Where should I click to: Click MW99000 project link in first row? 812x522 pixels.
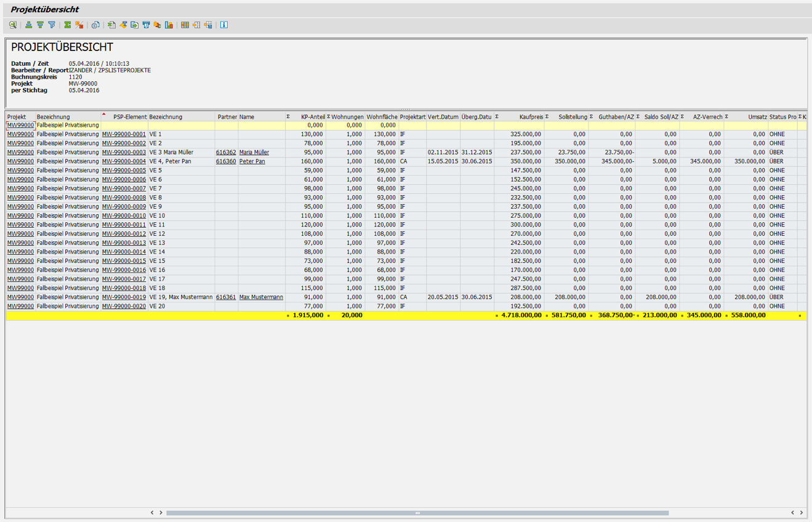coord(20,125)
